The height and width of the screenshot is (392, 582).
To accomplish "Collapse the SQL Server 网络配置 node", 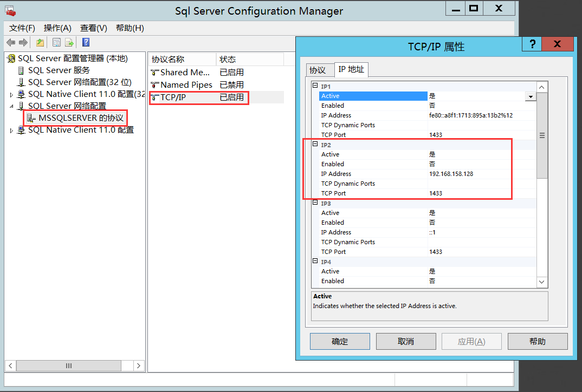I will [11, 107].
